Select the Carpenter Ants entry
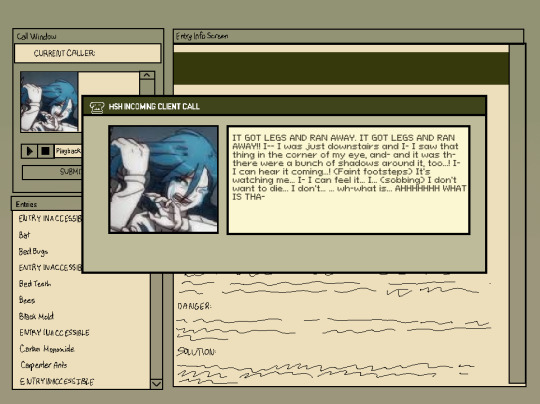 coord(43,365)
